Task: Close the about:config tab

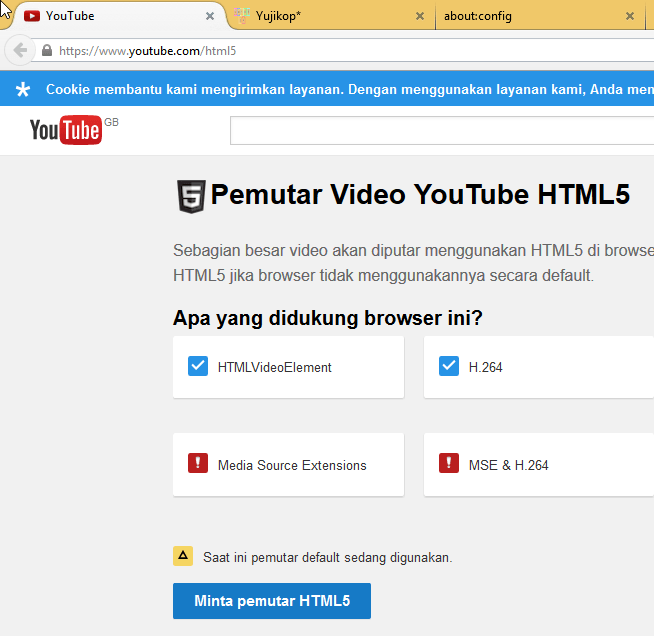Action: (630, 16)
